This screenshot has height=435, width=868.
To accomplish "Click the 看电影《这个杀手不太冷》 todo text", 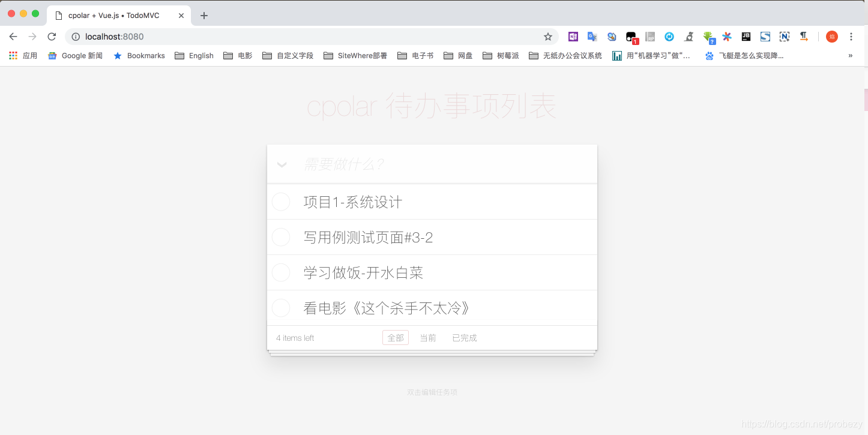I will (387, 308).
